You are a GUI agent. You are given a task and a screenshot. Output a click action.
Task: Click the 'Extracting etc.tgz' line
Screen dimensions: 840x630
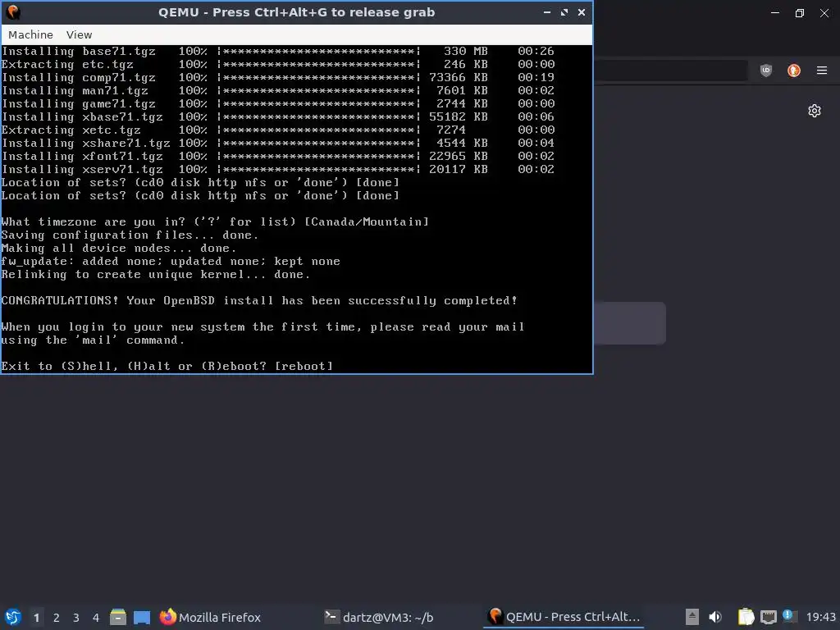tap(278, 64)
